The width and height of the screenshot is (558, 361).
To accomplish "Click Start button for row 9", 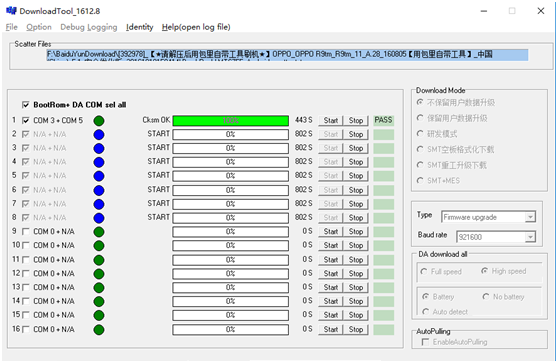I will pos(331,232).
